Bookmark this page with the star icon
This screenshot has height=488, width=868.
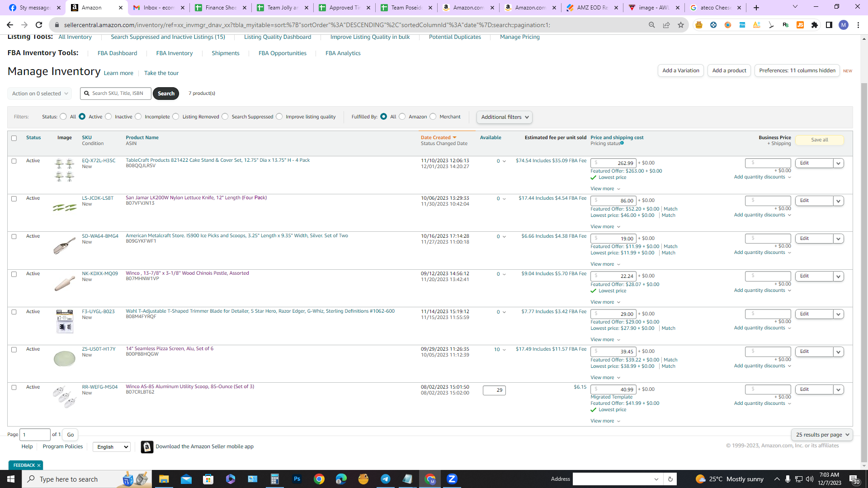(x=681, y=25)
